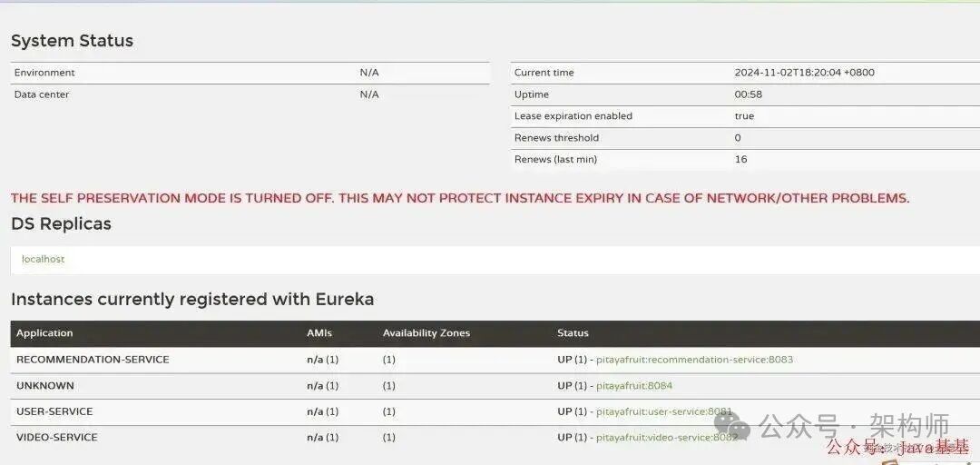Open pitayafruit:user-service:8081 instance link

pyautogui.click(x=663, y=411)
